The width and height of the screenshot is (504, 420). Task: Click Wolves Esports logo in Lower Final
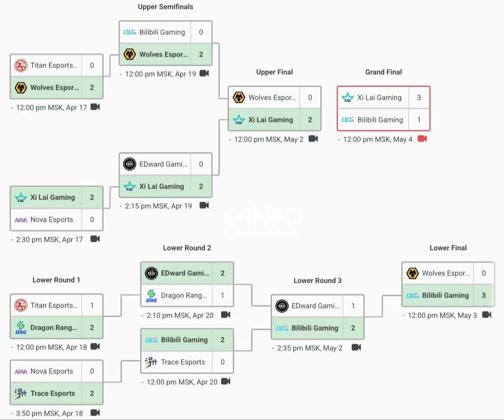(x=413, y=273)
